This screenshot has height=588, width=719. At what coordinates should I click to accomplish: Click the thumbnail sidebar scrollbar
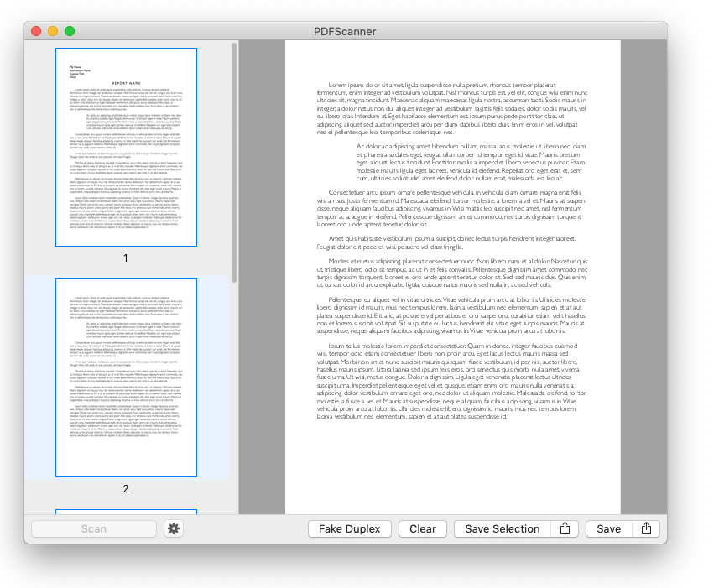[x=234, y=163]
